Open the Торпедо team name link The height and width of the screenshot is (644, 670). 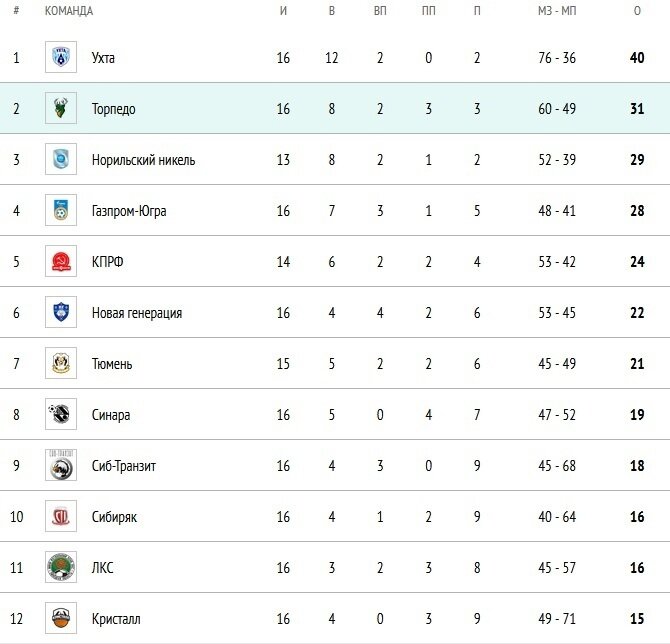113,109
